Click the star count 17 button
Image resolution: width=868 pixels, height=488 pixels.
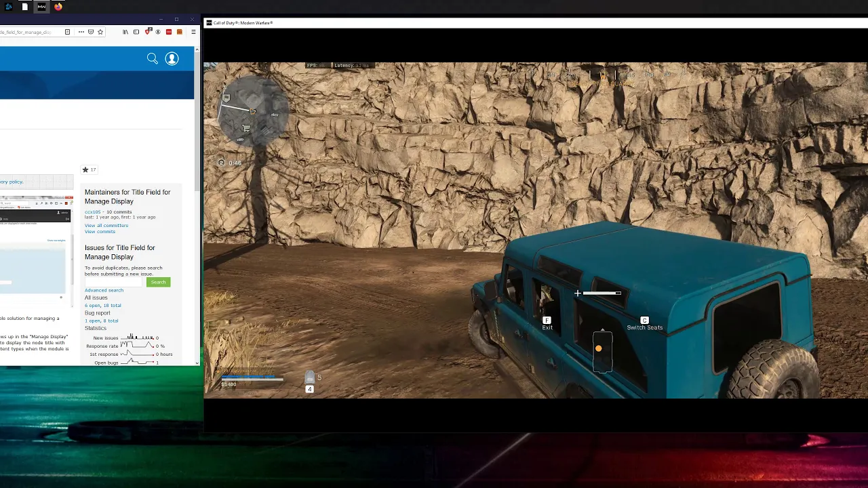89,169
